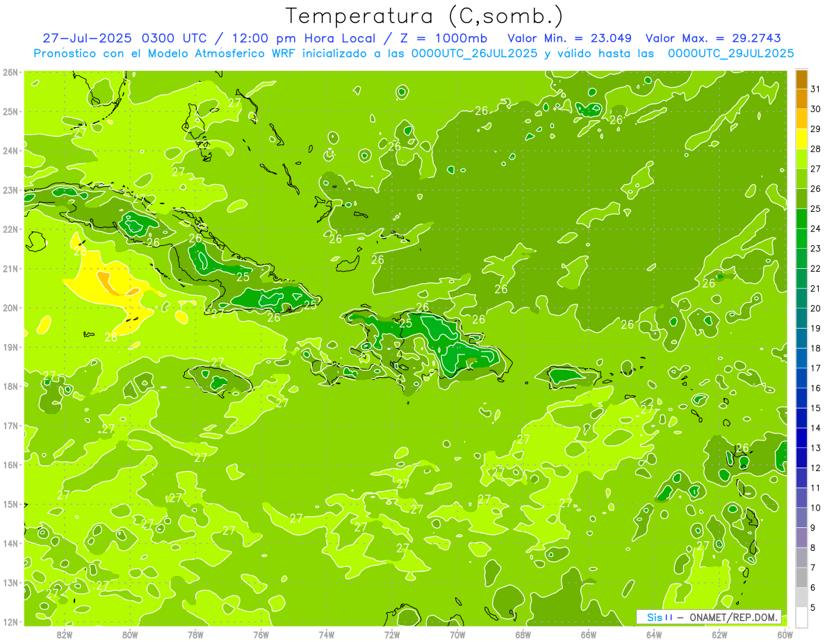Click the 23 label on the colorbar

[x=815, y=248]
